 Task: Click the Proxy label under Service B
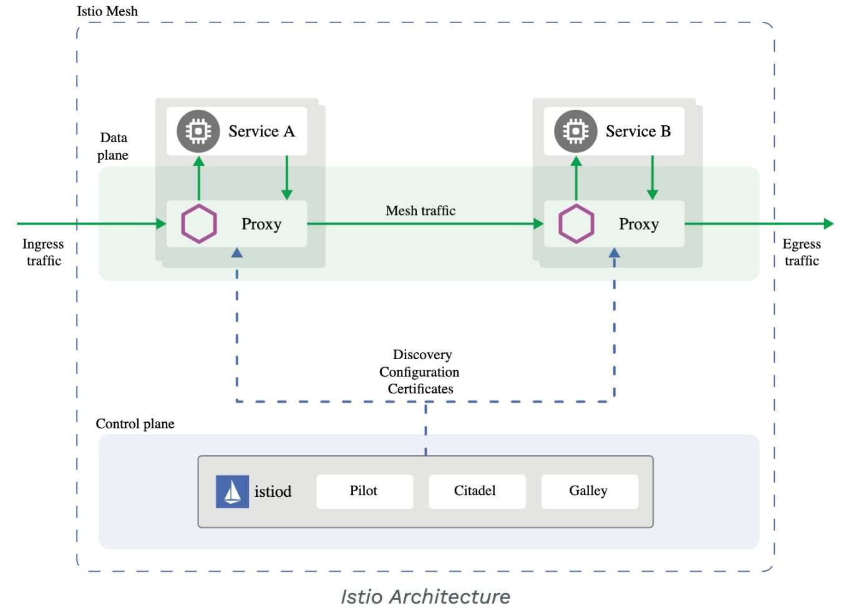638,224
